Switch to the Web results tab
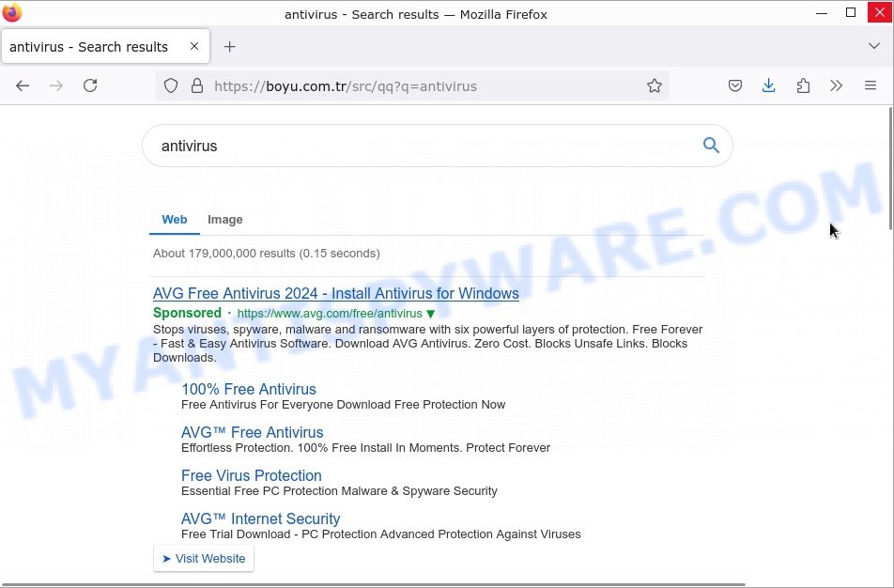 [x=175, y=220]
